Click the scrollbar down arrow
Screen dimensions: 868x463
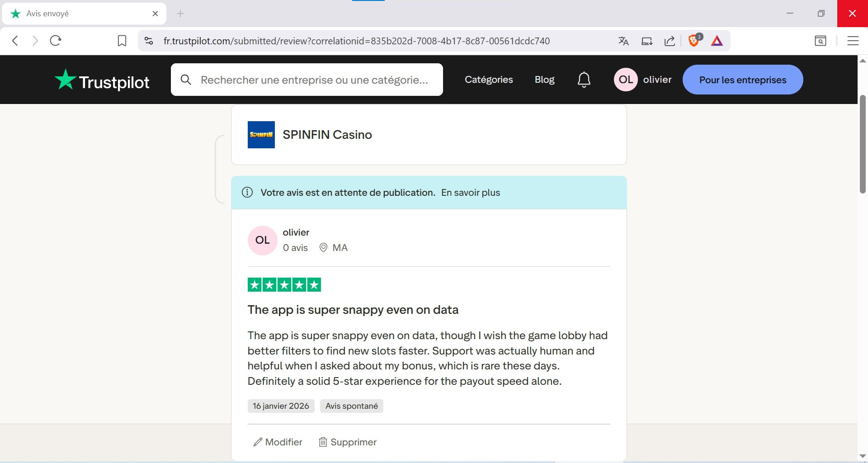tap(863, 456)
